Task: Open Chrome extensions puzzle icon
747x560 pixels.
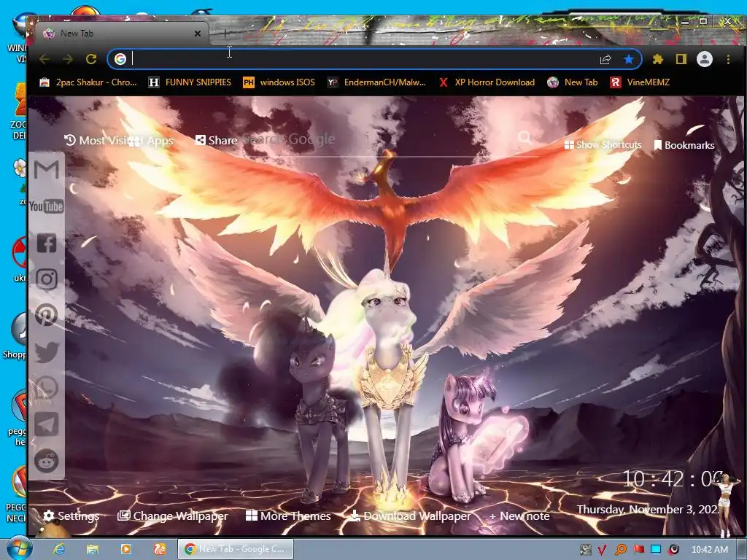Action: pyautogui.click(x=658, y=59)
